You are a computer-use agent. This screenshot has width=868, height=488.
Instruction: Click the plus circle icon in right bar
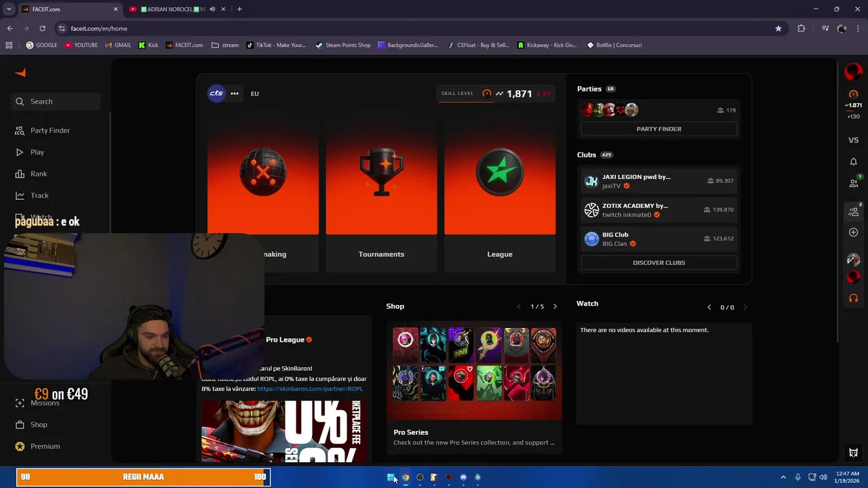tap(853, 232)
